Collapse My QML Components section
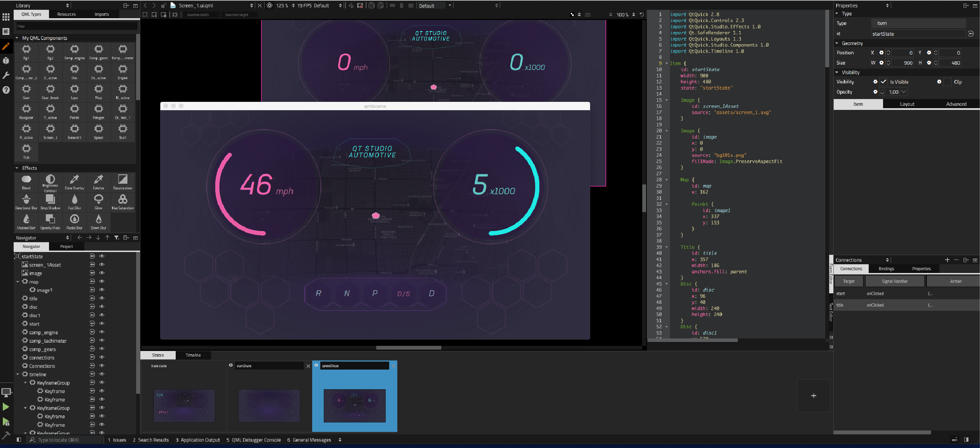The height and width of the screenshot is (448, 980). point(17,38)
